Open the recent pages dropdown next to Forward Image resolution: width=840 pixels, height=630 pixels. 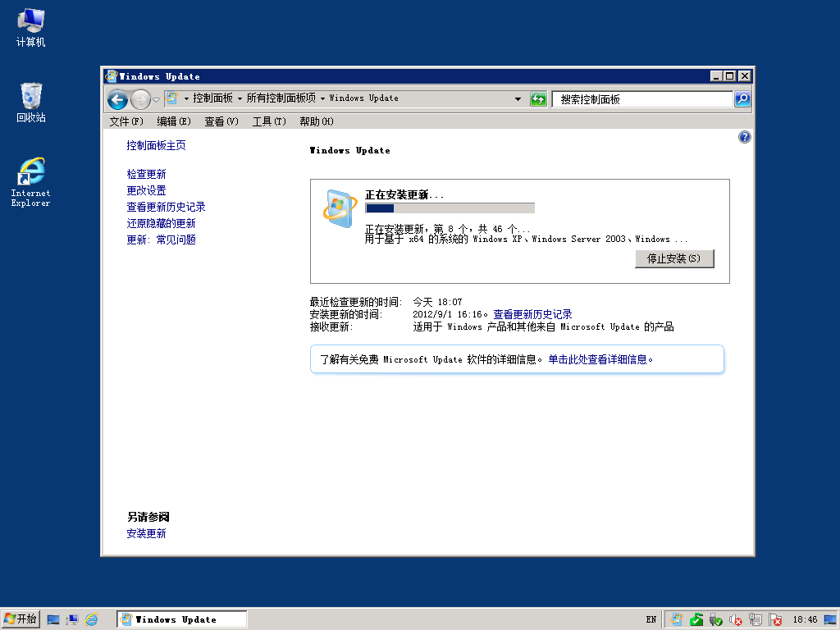[156, 99]
